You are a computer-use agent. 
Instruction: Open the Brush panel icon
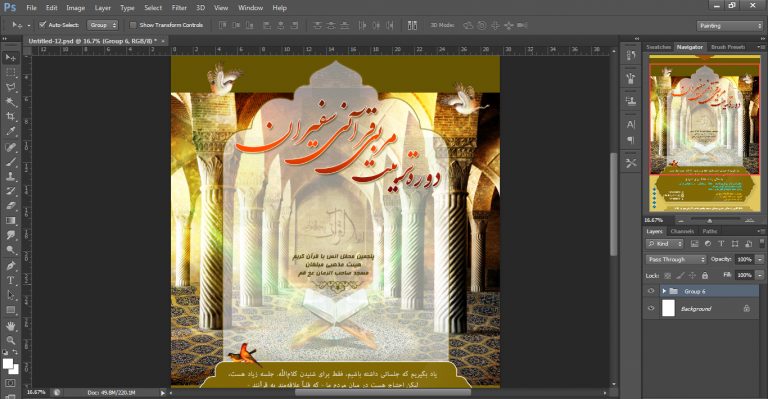pos(631,78)
